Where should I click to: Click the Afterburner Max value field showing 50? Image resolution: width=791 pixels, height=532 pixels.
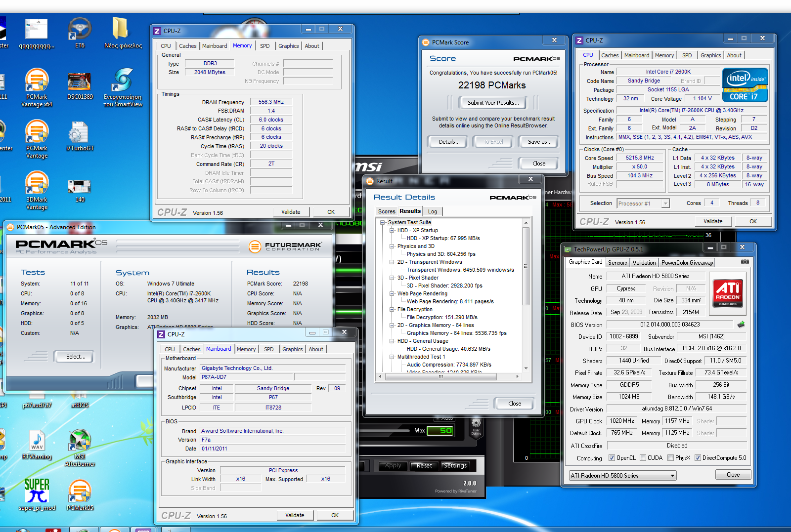(x=440, y=431)
